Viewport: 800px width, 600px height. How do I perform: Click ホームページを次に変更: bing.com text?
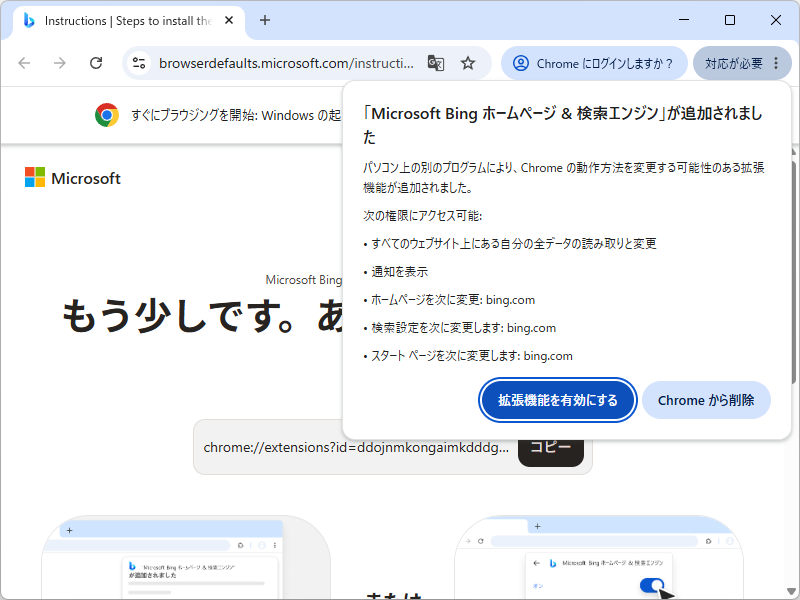(x=453, y=299)
